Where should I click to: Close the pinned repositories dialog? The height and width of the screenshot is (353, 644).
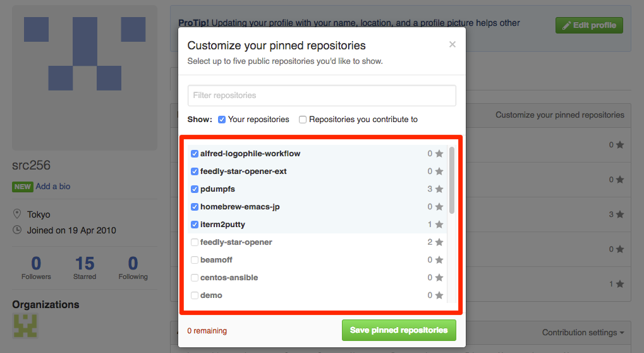(x=452, y=44)
